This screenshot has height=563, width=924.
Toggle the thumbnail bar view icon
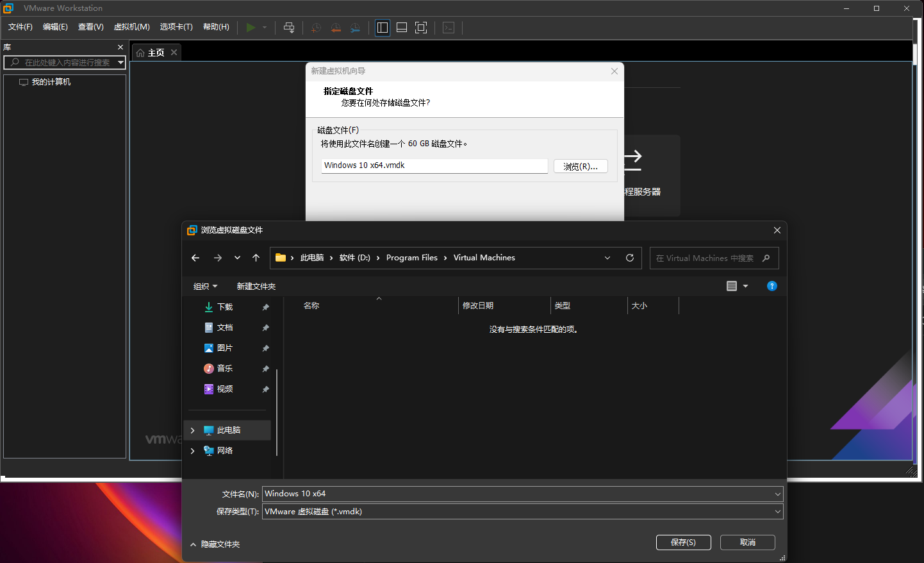coord(402,28)
